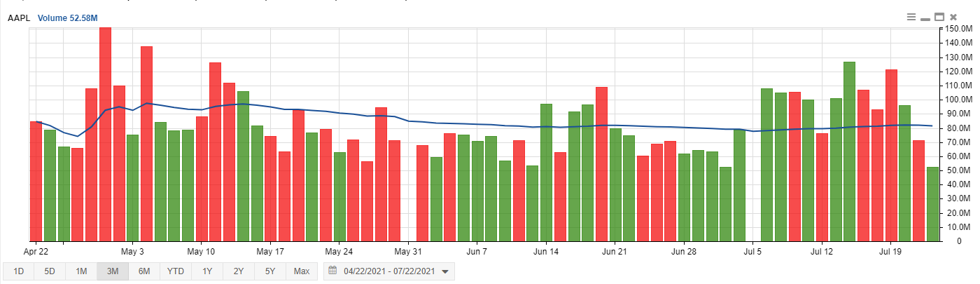980x284 pixels.
Task: Open the chart panel hamburger menu
Action: (x=911, y=17)
